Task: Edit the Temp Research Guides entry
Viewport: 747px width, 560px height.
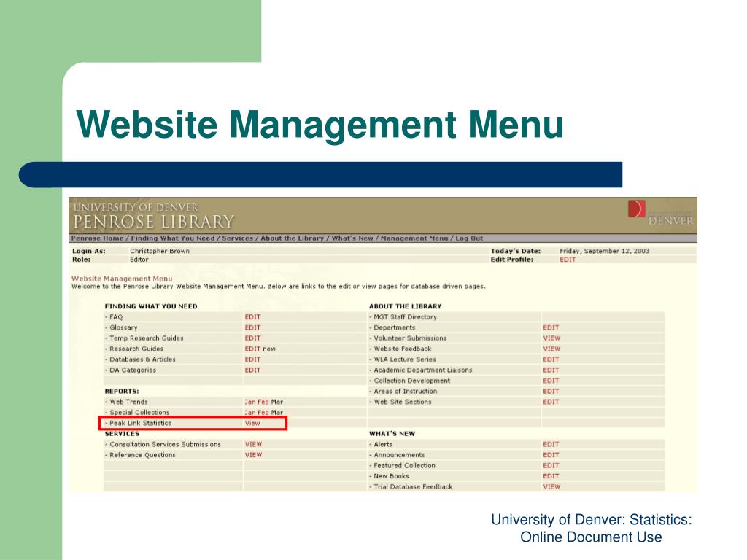Action: click(252, 338)
